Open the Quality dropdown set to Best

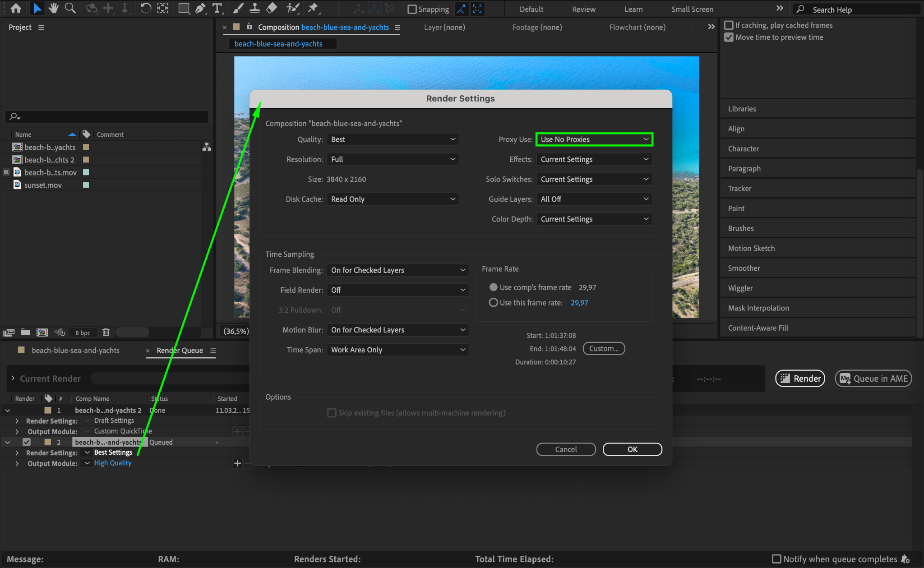pyautogui.click(x=393, y=139)
